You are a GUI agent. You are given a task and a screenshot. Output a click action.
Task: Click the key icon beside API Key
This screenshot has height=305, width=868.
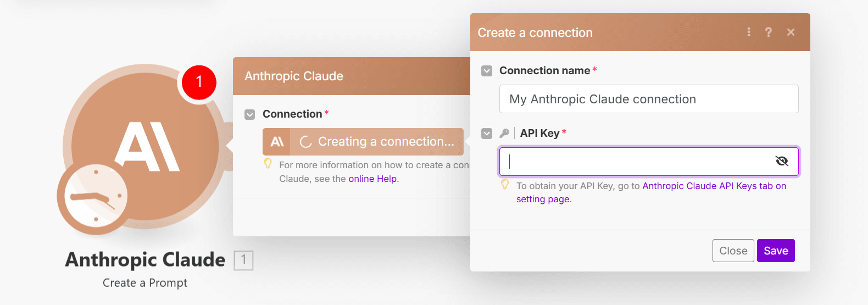click(504, 133)
